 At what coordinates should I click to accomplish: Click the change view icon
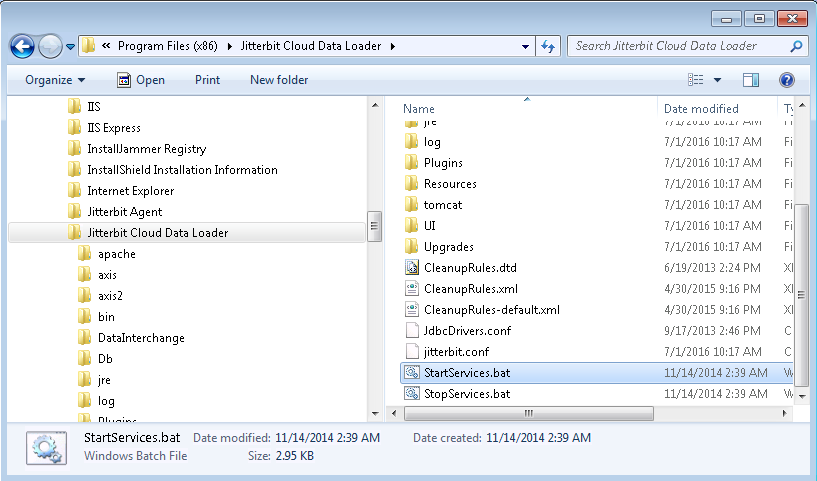pos(697,80)
